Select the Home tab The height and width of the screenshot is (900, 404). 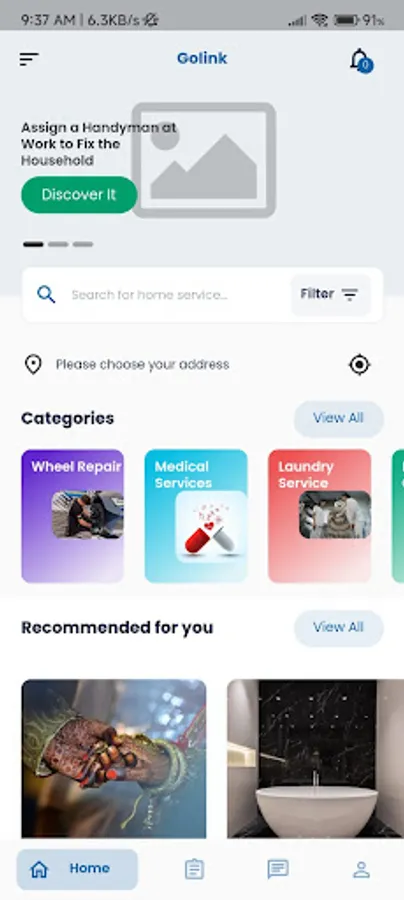click(x=77, y=869)
